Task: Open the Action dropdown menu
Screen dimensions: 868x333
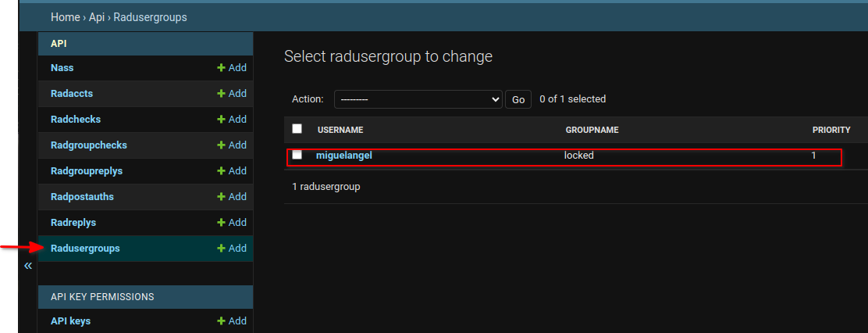Action: click(x=418, y=99)
